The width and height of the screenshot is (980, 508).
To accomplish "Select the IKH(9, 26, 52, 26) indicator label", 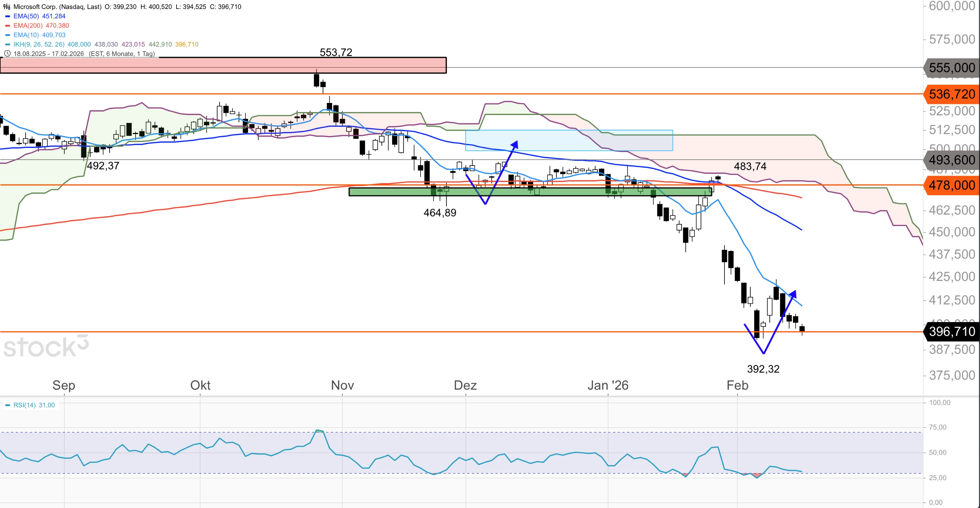I will coord(39,45).
